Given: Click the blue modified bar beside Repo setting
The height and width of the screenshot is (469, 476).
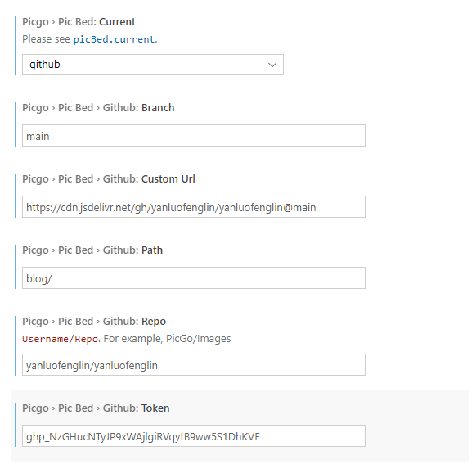Looking at the screenshot, I should [x=16, y=345].
